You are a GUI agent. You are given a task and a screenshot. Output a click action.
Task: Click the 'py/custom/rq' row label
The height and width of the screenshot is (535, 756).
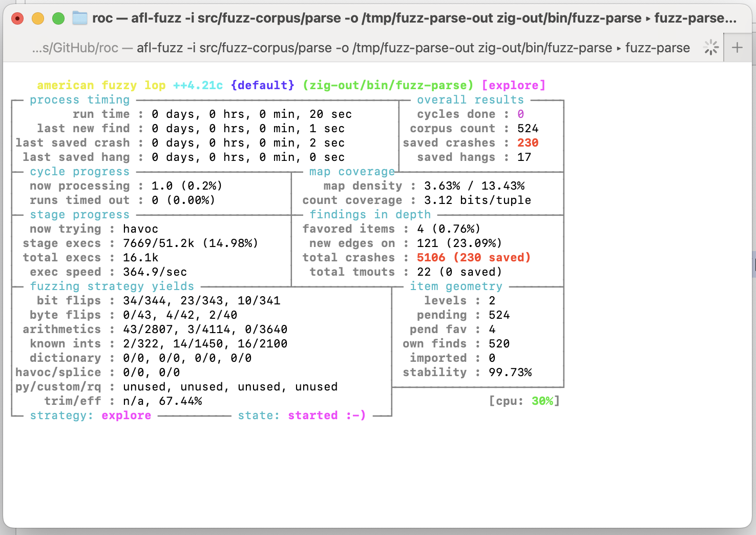pos(58,386)
